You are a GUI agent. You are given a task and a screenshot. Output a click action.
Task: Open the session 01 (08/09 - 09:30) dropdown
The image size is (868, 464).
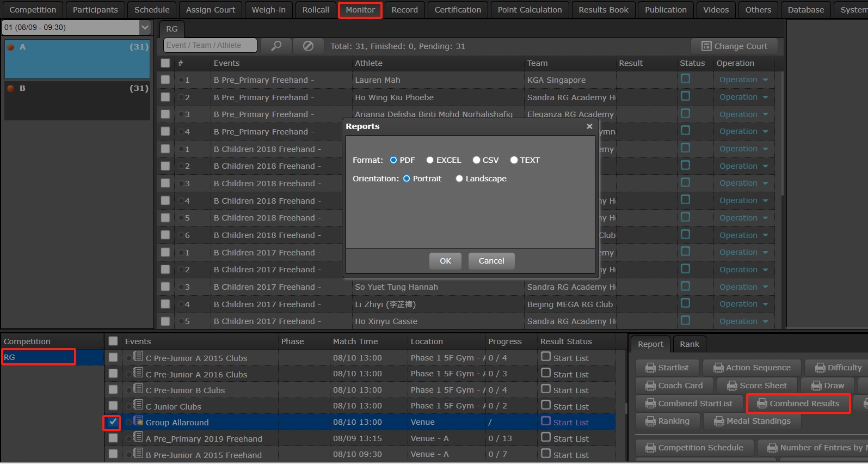(145, 27)
